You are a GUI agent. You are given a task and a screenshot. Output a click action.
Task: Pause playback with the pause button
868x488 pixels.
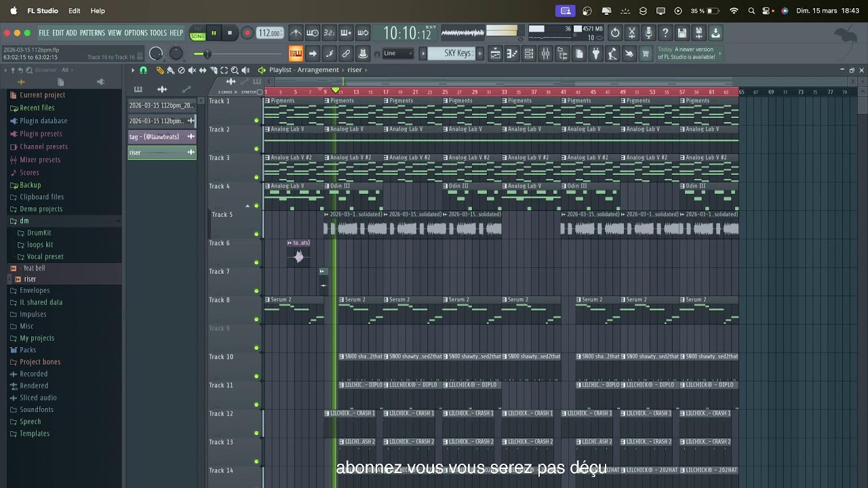point(214,33)
